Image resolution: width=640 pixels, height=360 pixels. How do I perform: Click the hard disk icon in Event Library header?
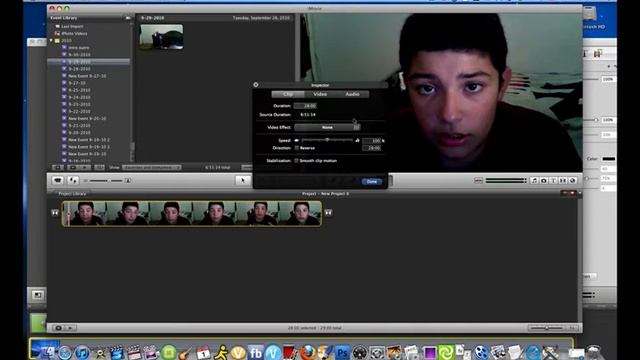[x=128, y=18]
